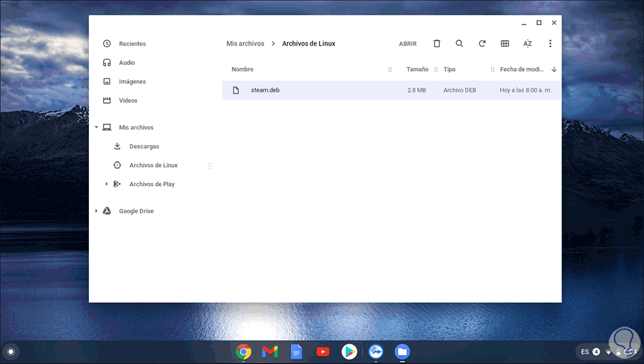Open the launcher circle button
This screenshot has width=644, height=364.
tap(11, 352)
